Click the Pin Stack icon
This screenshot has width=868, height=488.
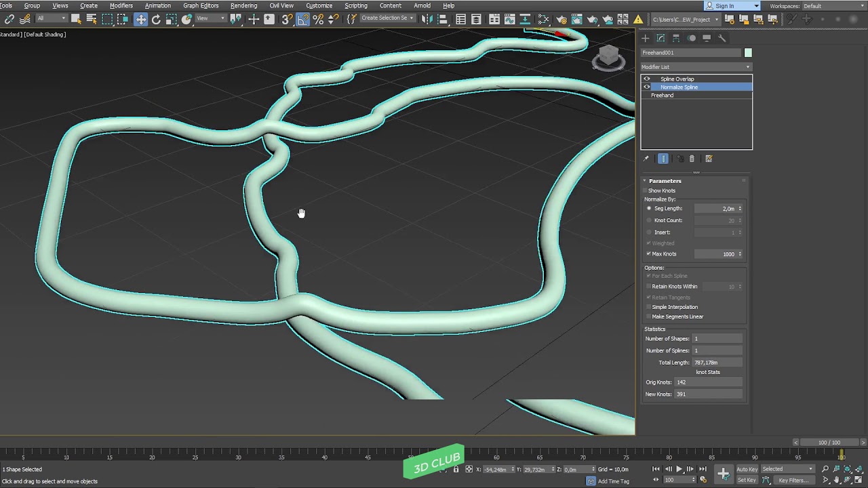point(646,159)
